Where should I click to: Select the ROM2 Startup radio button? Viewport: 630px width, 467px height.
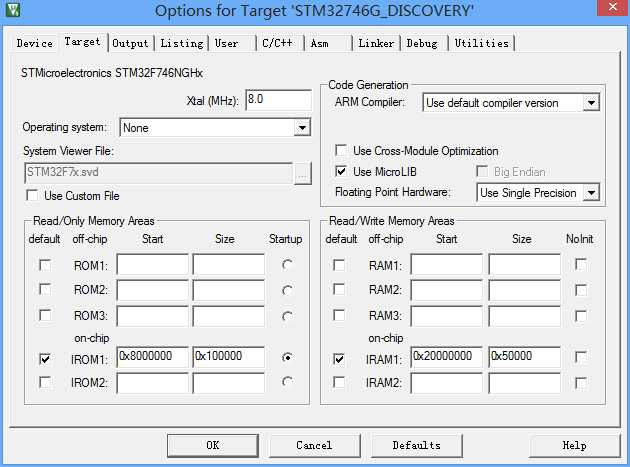[x=287, y=290]
